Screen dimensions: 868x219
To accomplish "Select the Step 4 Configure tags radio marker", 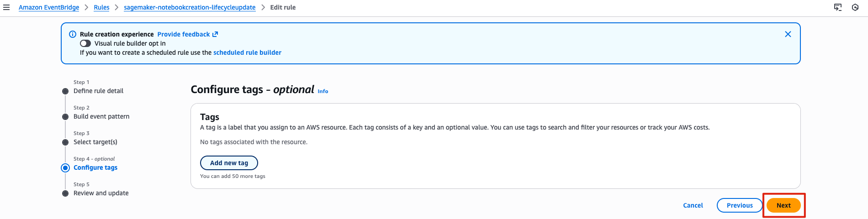I will click(x=65, y=168).
